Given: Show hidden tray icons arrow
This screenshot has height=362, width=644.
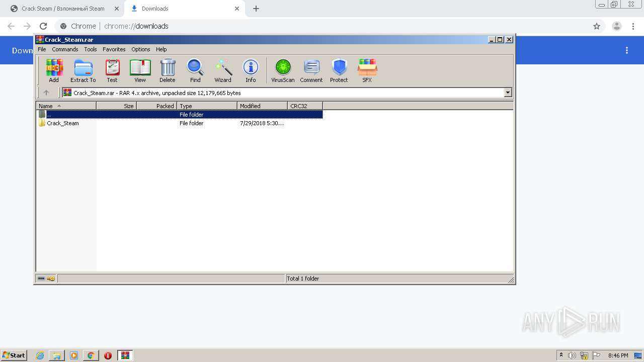Looking at the screenshot, I should point(561,355).
